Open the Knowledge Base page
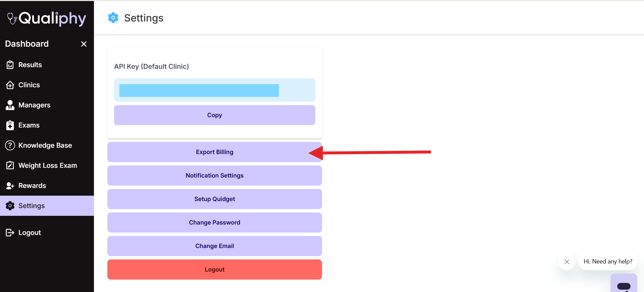644x292 pixels. tap(47, 145)
